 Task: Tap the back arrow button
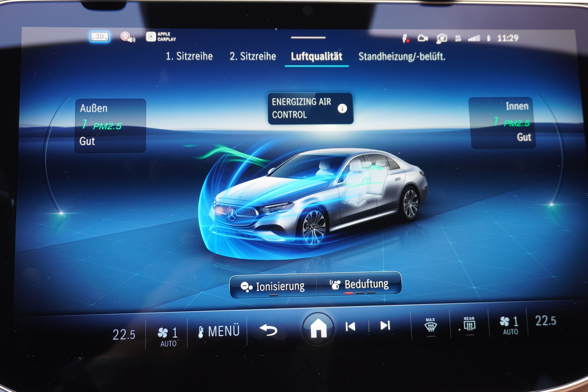point(269,330)
